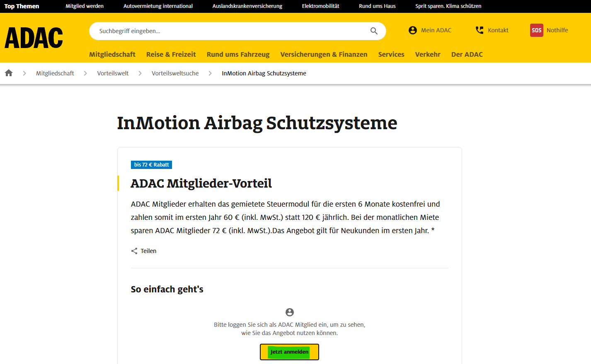Go to the Vorteilsweltsuche breadcrumb
The height and width of the screenshot is (364, 591).
[x=175, y=73]
